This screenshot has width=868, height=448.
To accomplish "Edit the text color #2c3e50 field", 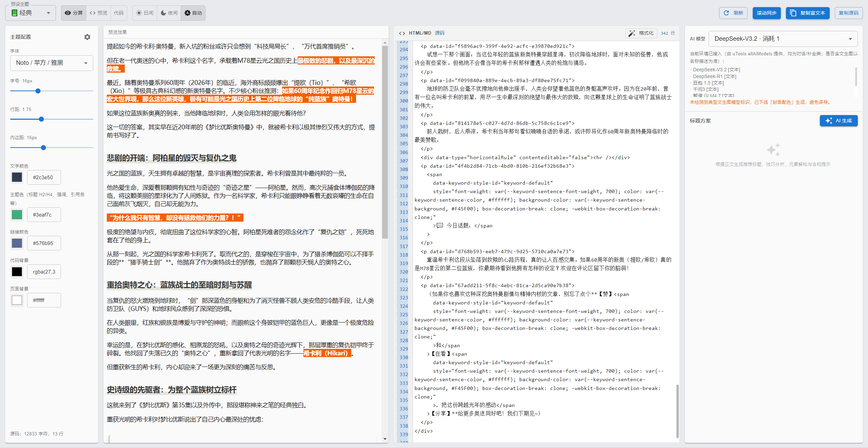I will [x=44, y=177].
